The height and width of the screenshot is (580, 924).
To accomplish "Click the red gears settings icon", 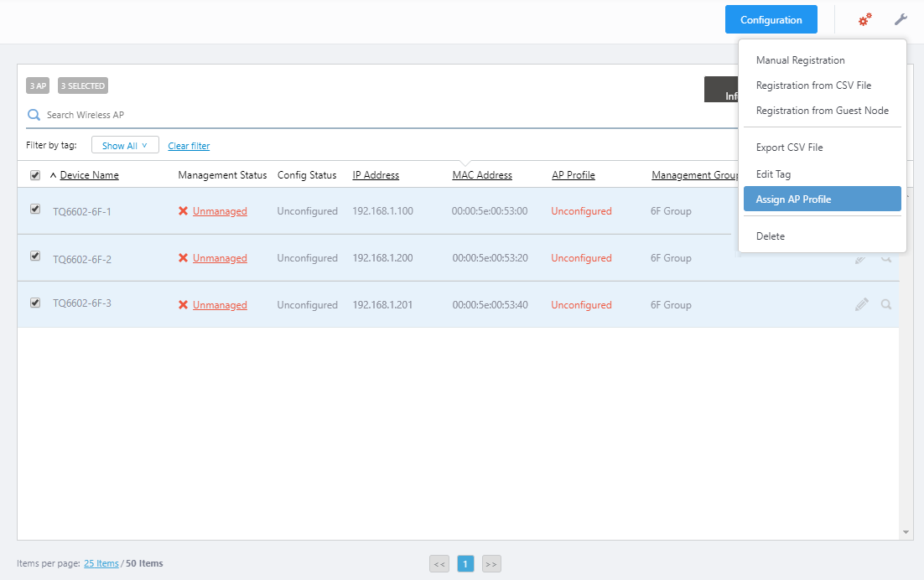I will click(864, 20).
